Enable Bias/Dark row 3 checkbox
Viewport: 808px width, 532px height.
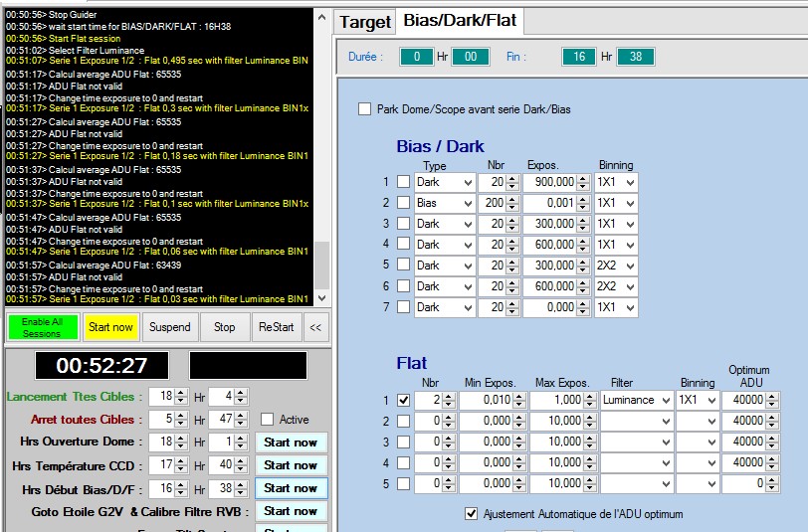coord(403,224)
